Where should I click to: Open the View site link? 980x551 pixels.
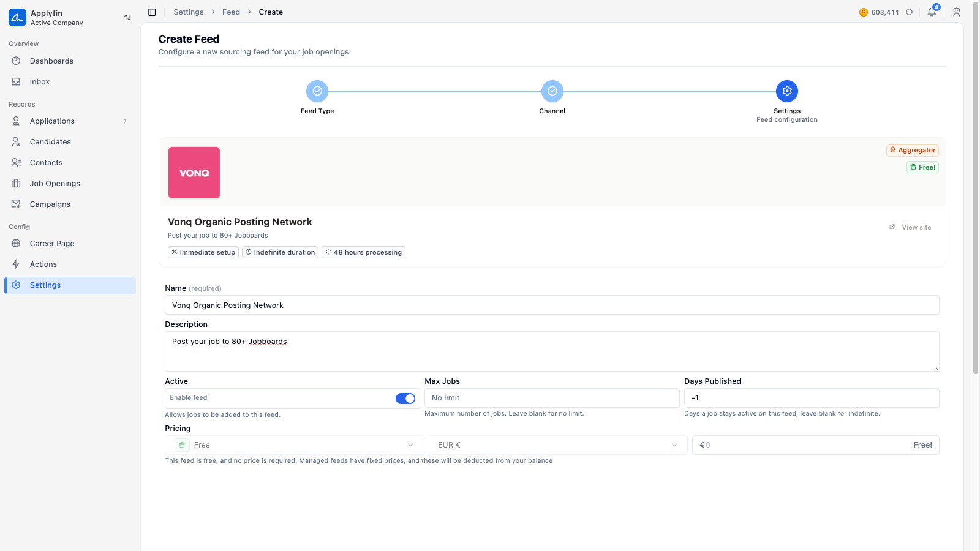pyautogui.click(x=911, y=227)
